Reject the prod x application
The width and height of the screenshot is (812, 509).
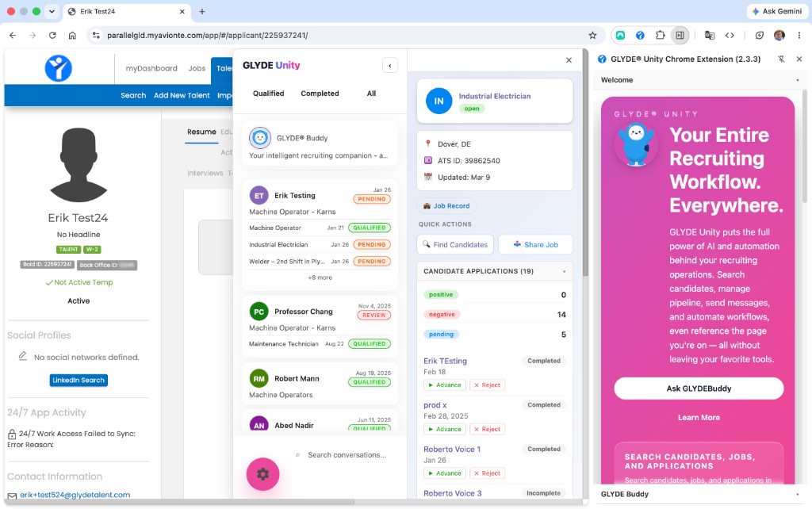[488, 429]
